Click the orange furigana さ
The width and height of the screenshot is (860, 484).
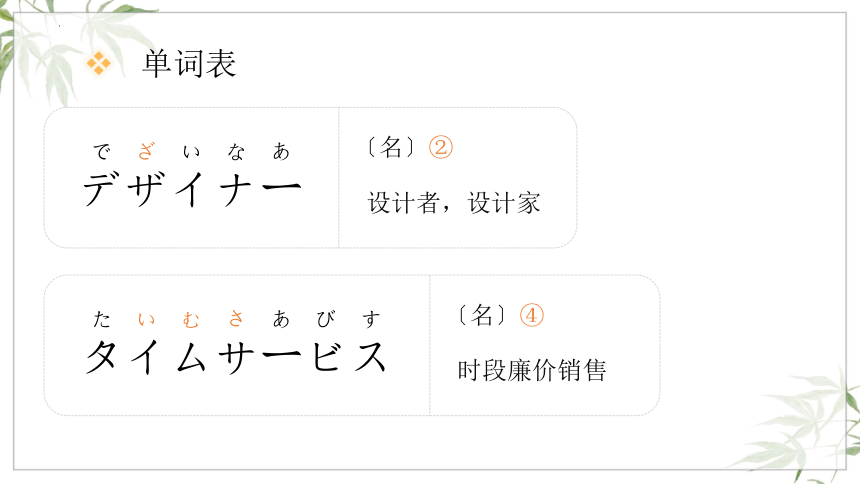pos(236,318)
